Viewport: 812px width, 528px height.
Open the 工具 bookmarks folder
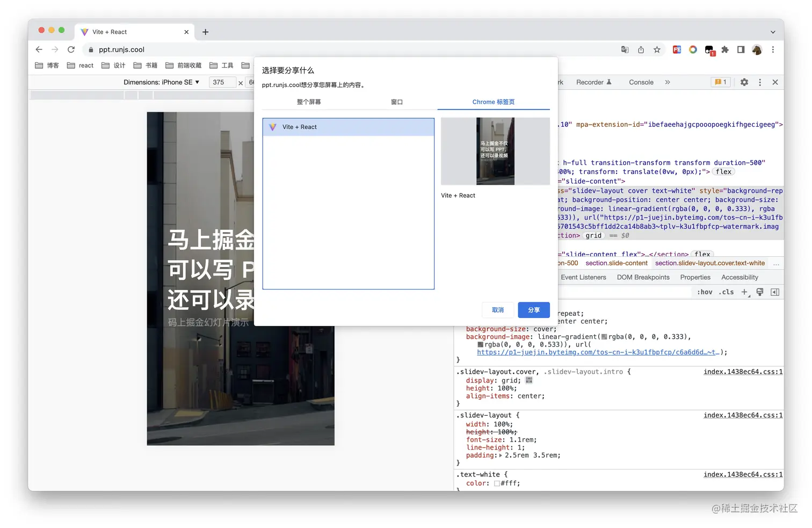point(221,66)
